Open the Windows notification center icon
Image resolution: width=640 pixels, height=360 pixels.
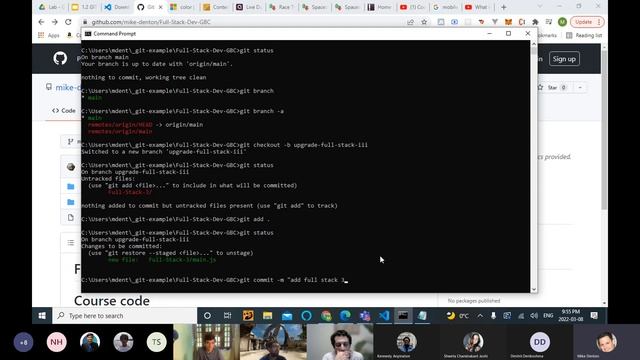[594, 316]
